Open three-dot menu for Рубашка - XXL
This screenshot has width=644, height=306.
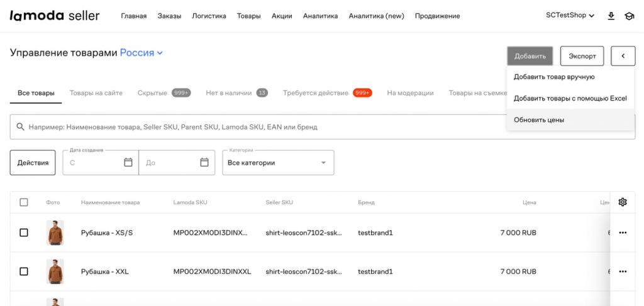623,271
